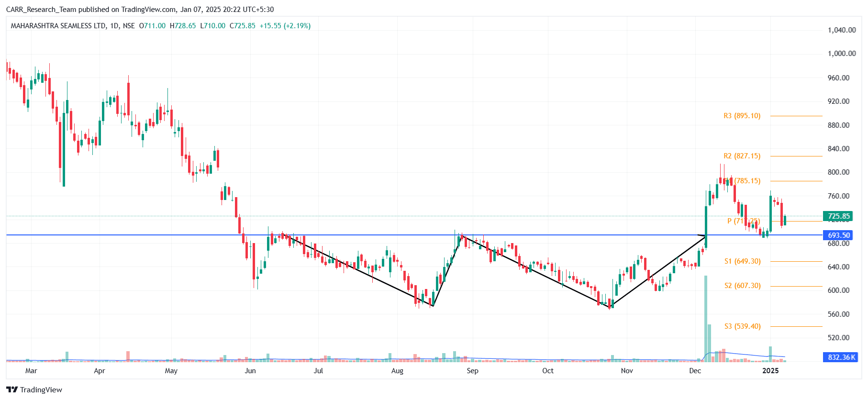Image resolution: width=868 pixels, height=400 pixels.
Task: Click the Oct label on time axis
Action: [548, 371]
